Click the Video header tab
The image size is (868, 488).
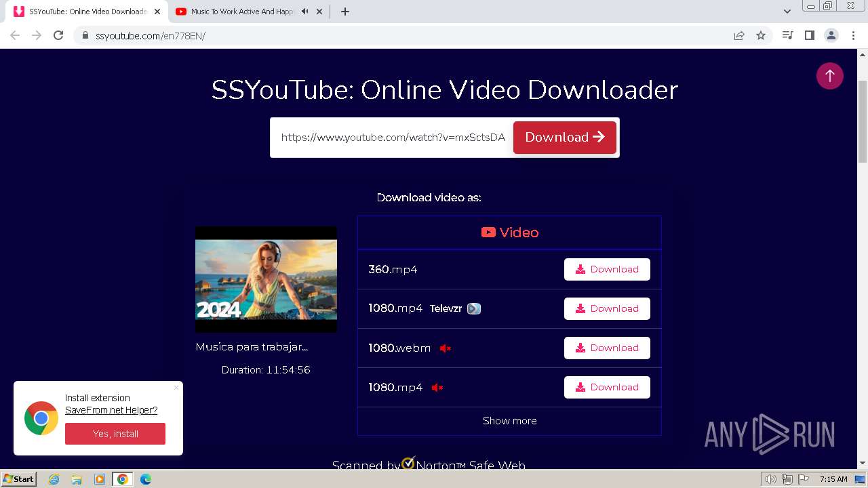pos(509,232)
